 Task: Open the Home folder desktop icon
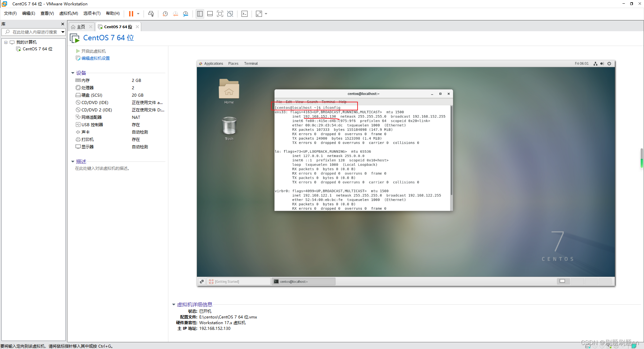pos(229,92)
